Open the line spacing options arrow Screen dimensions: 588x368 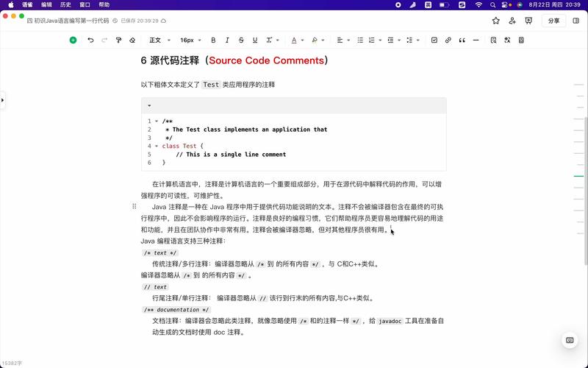click(x=417, y=40)
